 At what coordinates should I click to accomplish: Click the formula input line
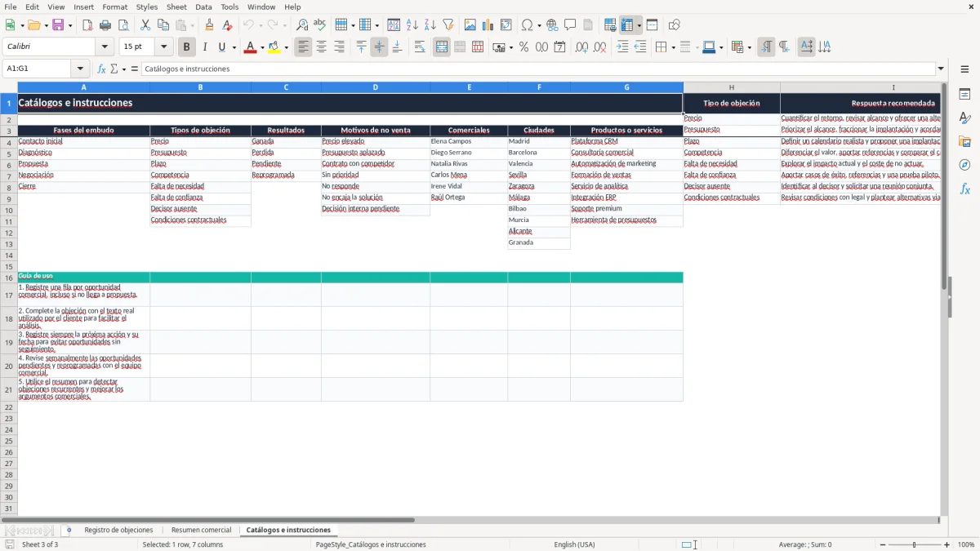coord(538,69)
